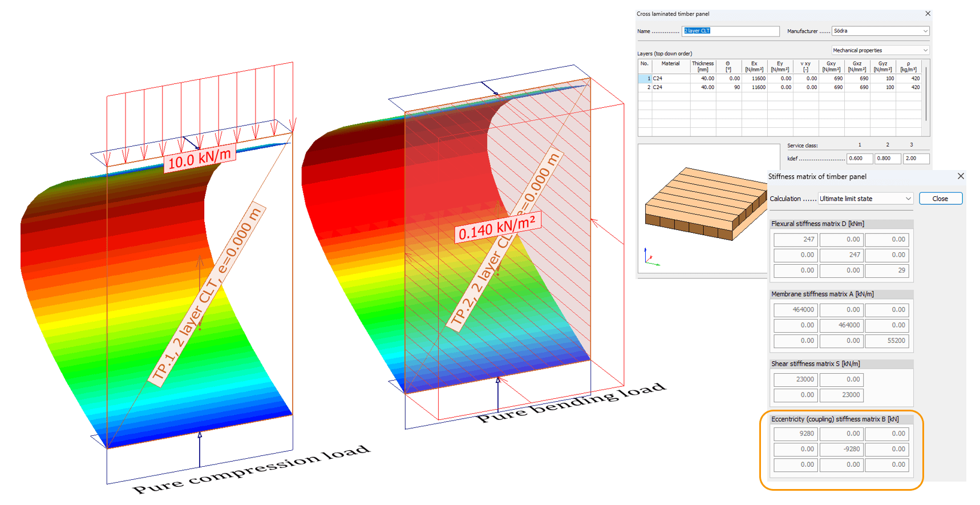Click the 10.0 kN/m load label
The width and height of the screenshot is (980, 505).
pos(200,158)
